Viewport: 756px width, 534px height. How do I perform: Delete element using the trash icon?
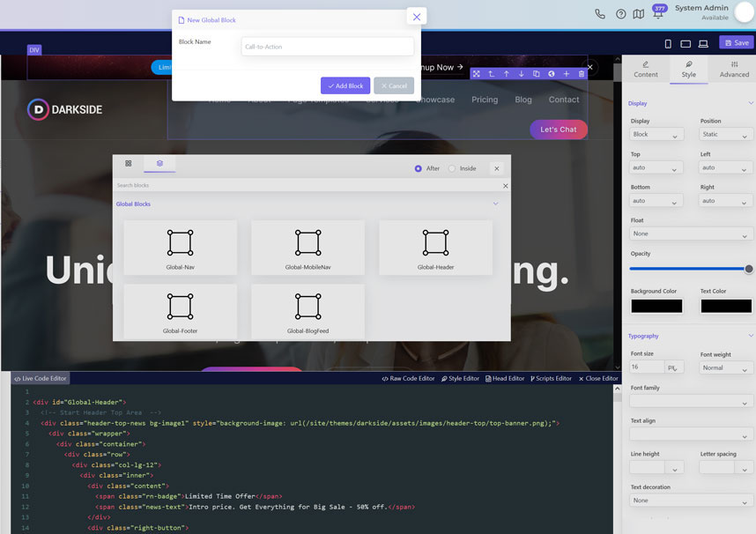tap(581, 74)
